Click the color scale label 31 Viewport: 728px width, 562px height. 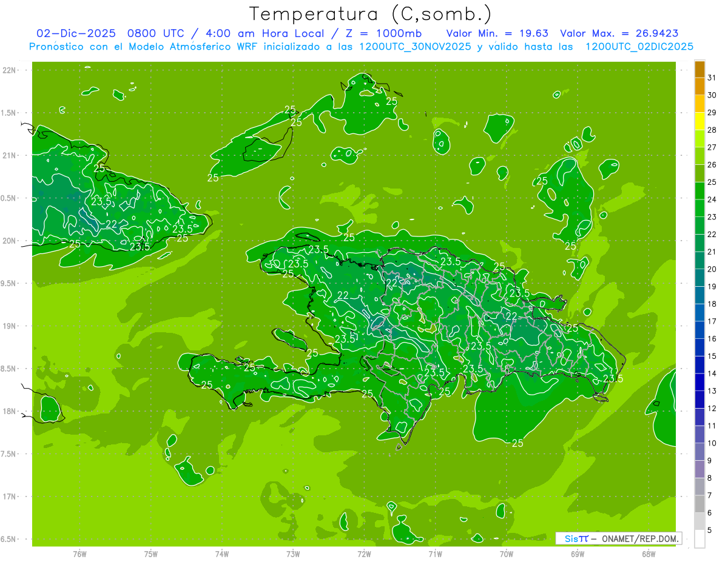point(712,78)
